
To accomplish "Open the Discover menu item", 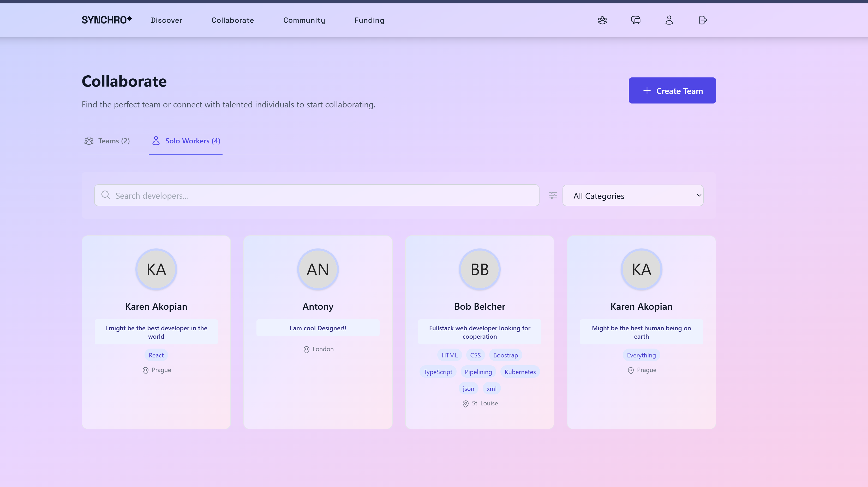I will (166, 20).
